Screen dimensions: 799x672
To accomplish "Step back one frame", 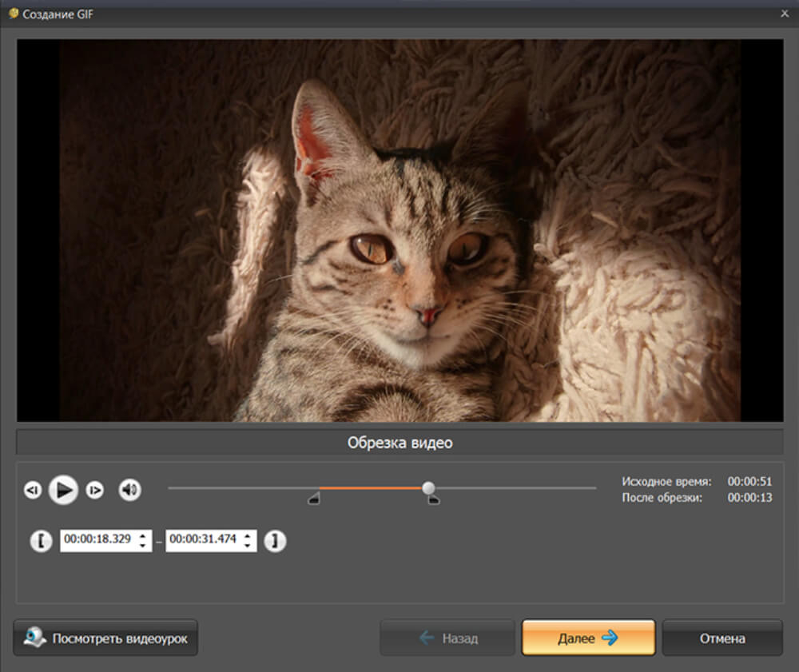I will click(33, 490).
